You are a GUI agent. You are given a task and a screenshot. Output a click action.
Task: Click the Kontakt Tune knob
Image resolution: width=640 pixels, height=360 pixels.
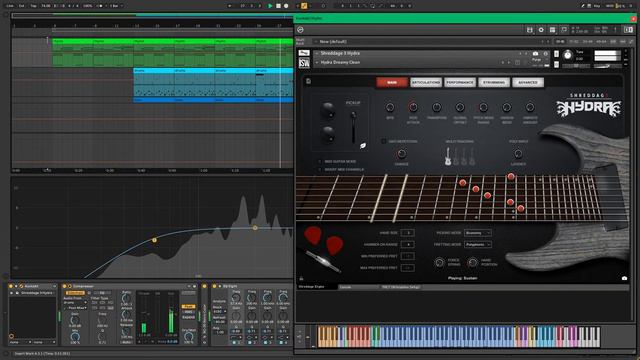pos(568,56)
